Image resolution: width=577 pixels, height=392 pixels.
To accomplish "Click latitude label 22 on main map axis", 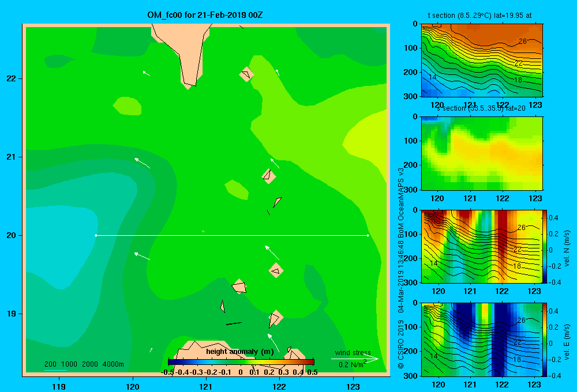I will (12, 78).
